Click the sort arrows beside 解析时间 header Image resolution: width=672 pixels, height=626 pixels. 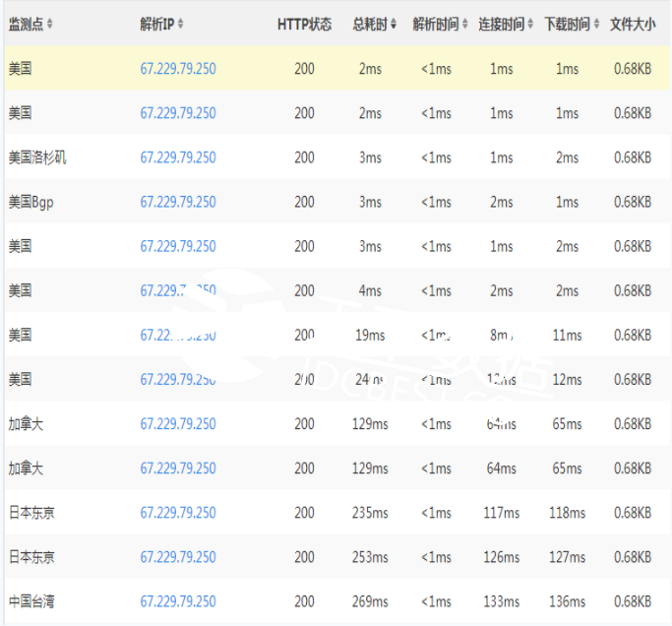[x=465, y=25]
